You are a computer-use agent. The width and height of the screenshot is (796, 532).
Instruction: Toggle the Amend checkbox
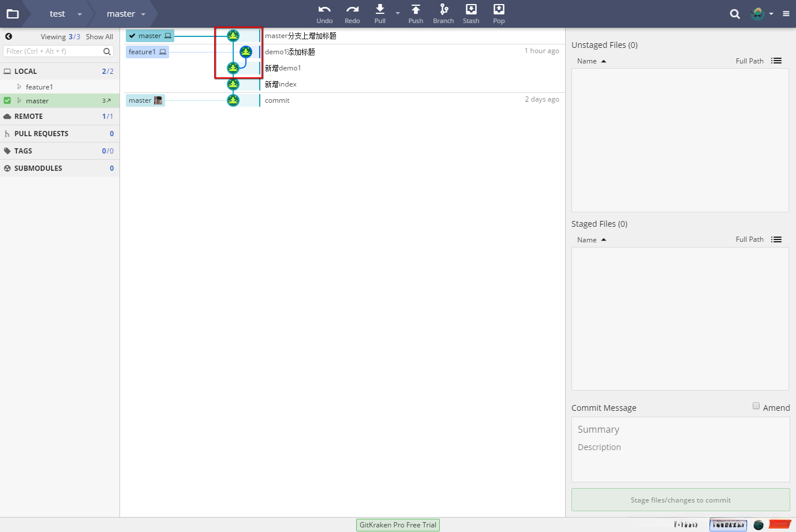click(x=756, y=406)
